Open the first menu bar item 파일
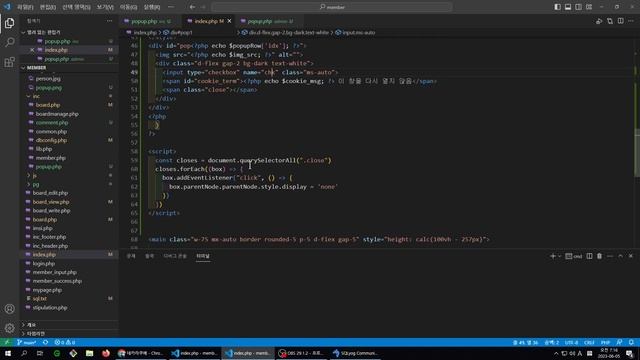 coord(25,7)
